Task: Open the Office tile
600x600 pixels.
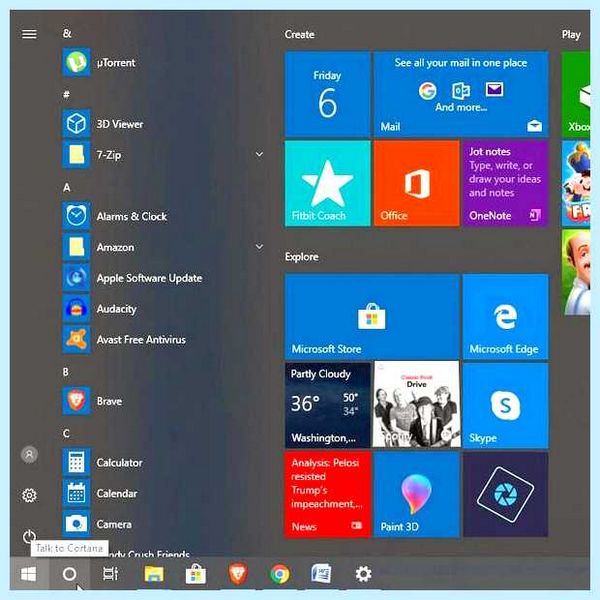Action: pos(417,183)
